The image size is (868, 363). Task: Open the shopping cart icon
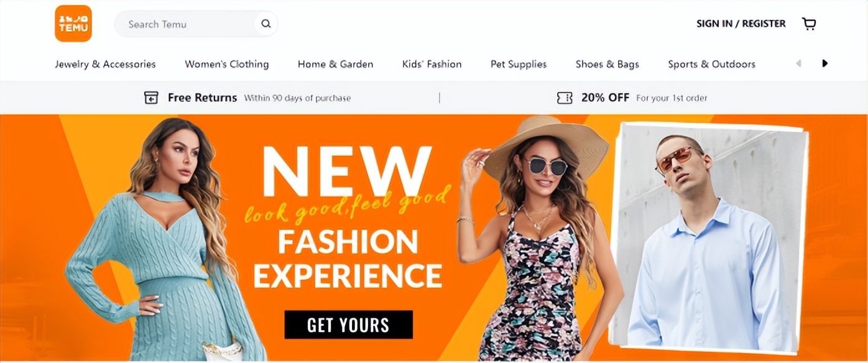[x=809, y=24]
